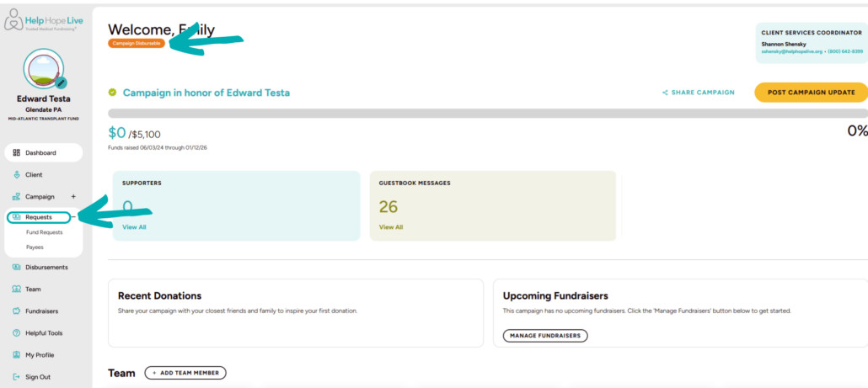Viewport: 868px width, 388px height.
Task: Click the fundraising progress bar
Action: tap(487, 113)
